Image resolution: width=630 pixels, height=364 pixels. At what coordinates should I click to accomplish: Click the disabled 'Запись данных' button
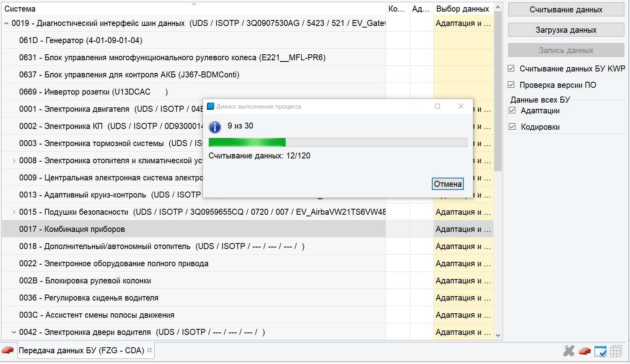pos(566,50)
